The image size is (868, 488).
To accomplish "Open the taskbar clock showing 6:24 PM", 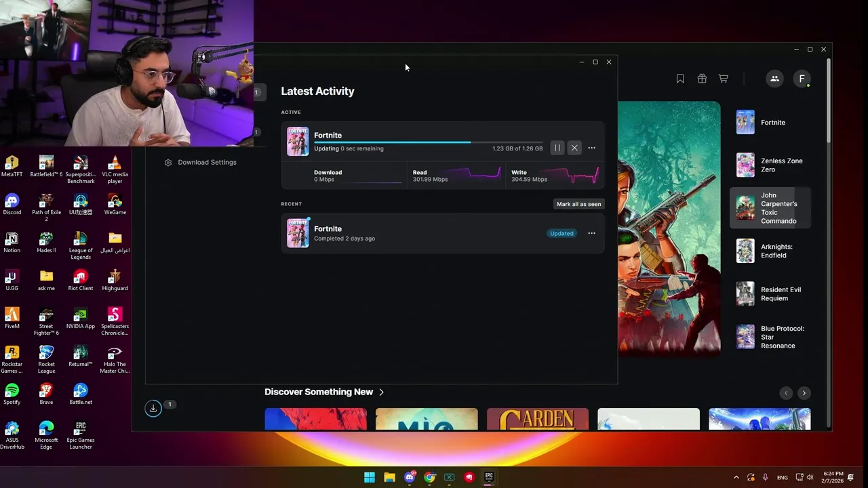I will (x=833, y=477).
